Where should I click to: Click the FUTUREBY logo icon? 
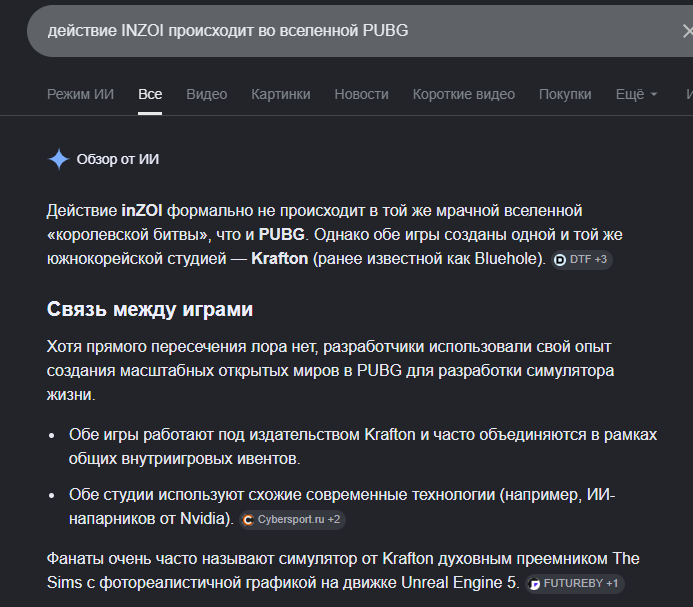click(534, 584)
